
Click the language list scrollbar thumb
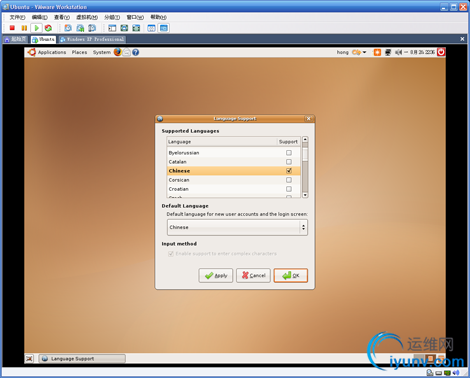click(305, 154)
